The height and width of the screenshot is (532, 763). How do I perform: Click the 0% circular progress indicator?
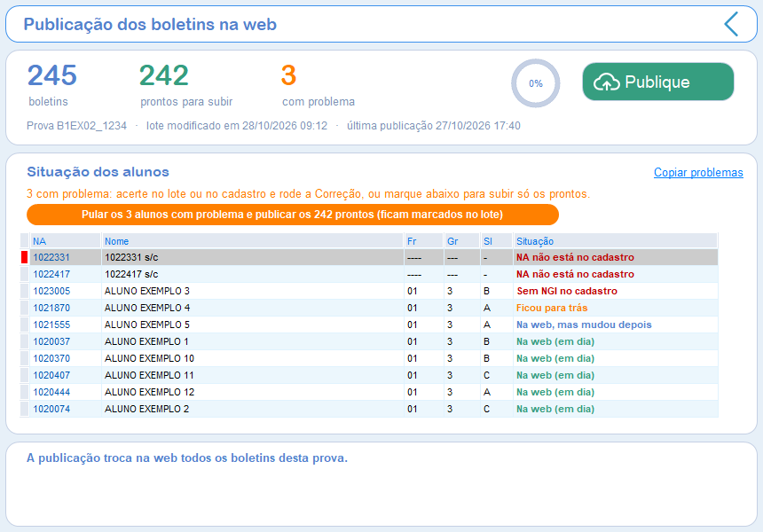[x=535, y=83]
